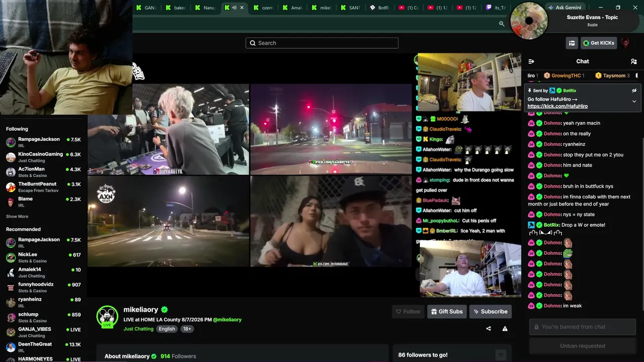Open TheBurntPeanut channel in sidebar
This screenshot has height=362, width=644.
click(43, 187)
